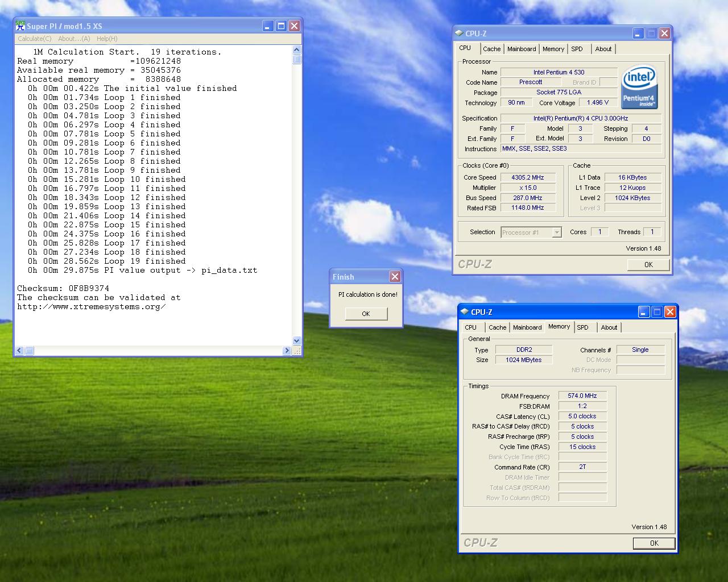Click the Package Socket 775 LGA value
Viewport: 728px width, 582px height.
click(x=559, y=93)
